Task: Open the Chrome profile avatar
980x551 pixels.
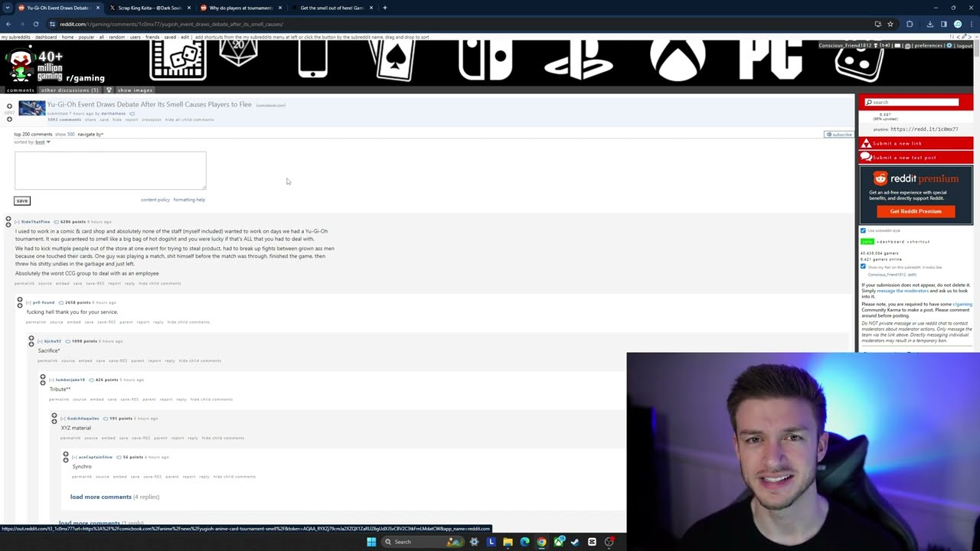Action: 957,24
